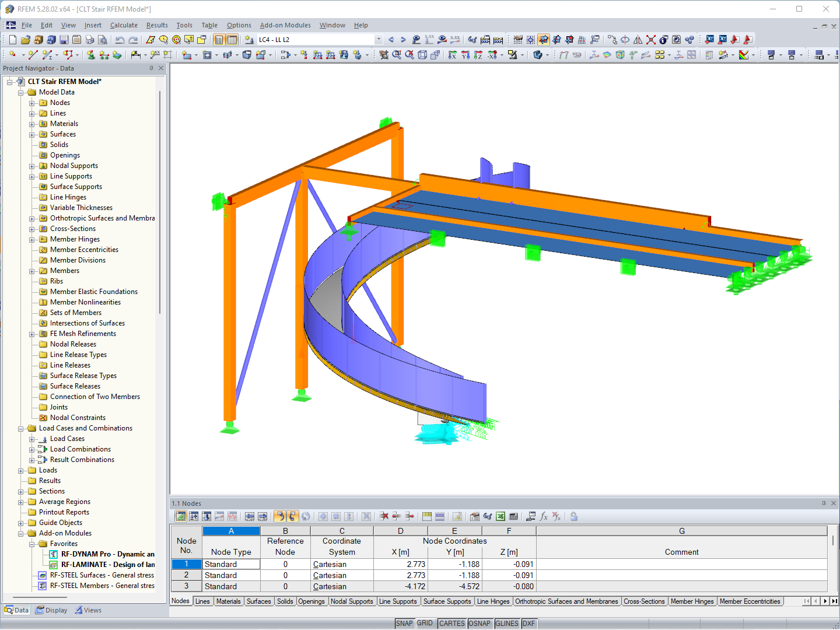Click Node Type cell in row 3
This screenshot has width=840, height=630.
click(231, 586)
